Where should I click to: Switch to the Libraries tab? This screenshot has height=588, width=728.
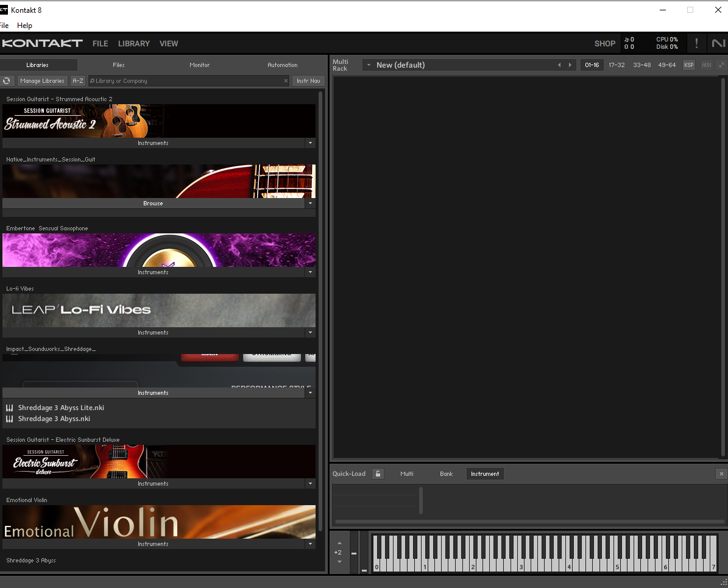tap(38, 65)
